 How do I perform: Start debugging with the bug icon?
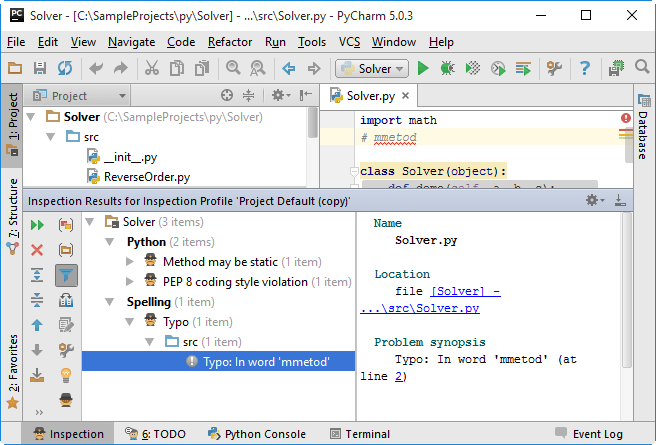click(x=448, y=68)
